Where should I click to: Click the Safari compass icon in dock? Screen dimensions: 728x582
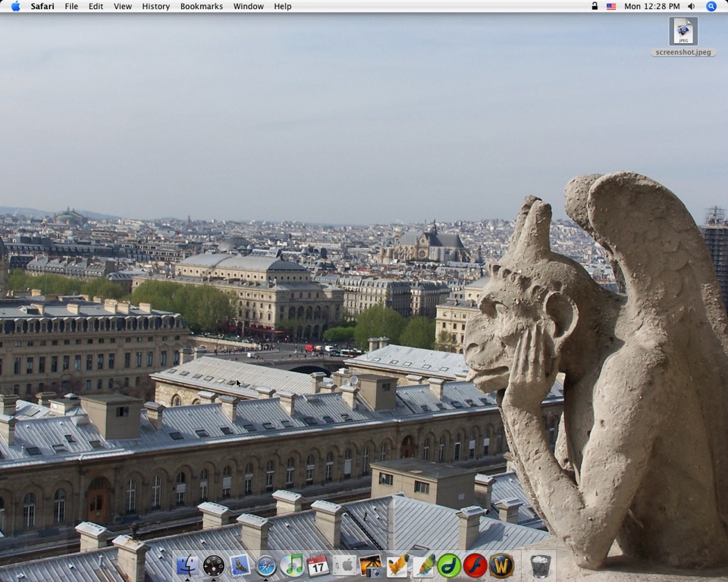coord(265,565)
